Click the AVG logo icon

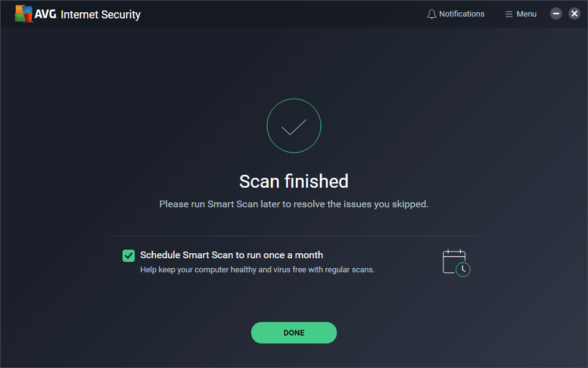[24, 14]
